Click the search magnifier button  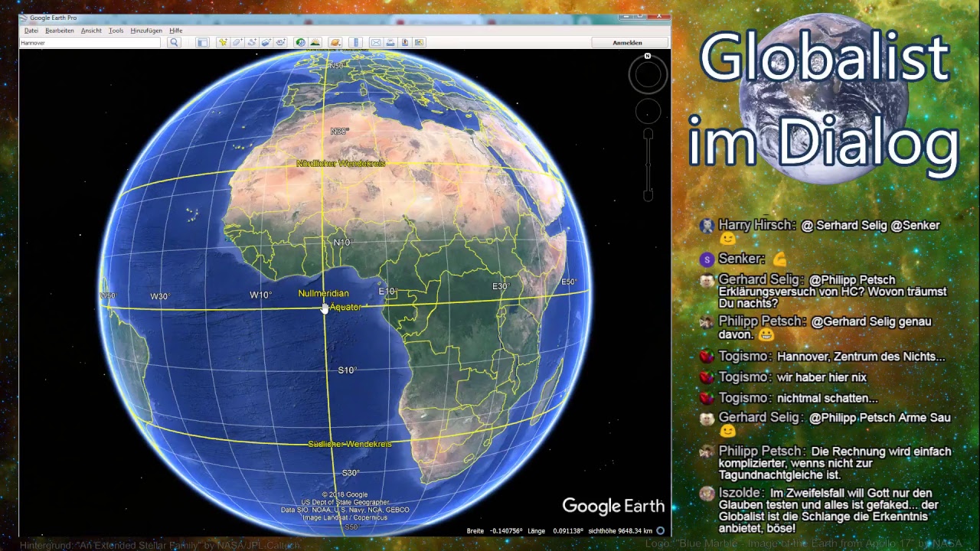point(174,42)
